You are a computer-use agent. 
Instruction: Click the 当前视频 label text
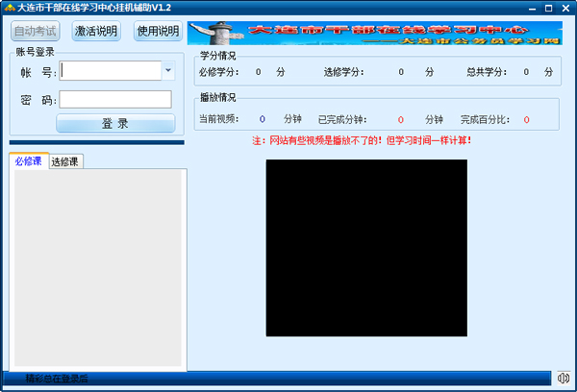coord(219,119)
